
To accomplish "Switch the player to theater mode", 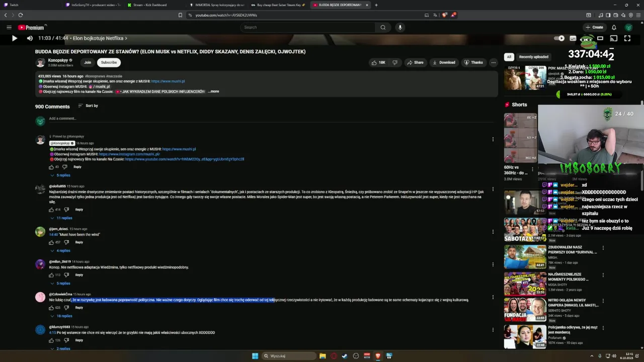I will (600, 38).
